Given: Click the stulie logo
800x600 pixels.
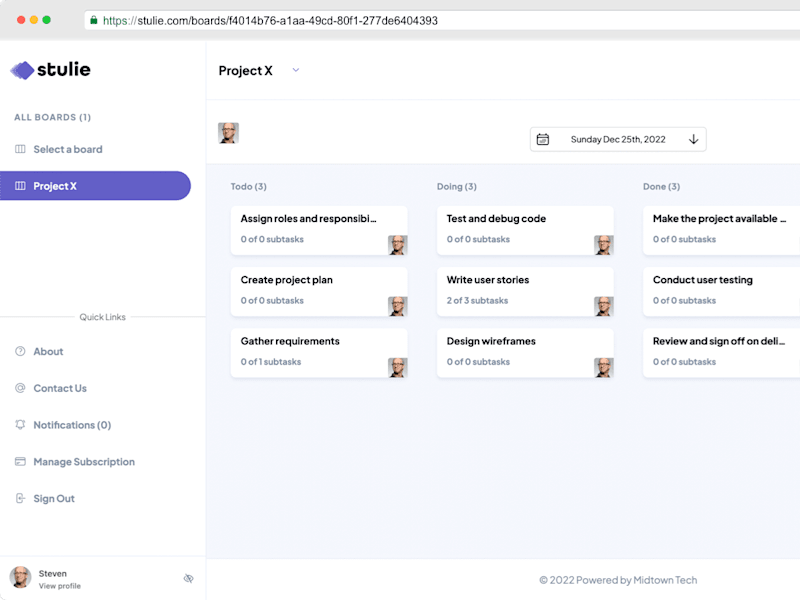Looking at the screenshot, I should click(x=50, y=70).
